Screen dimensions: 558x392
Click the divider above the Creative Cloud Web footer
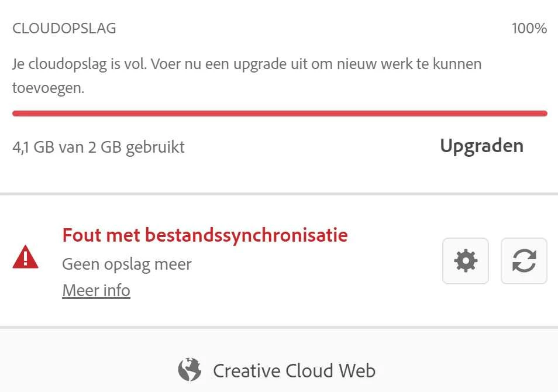tap(279, 327)
